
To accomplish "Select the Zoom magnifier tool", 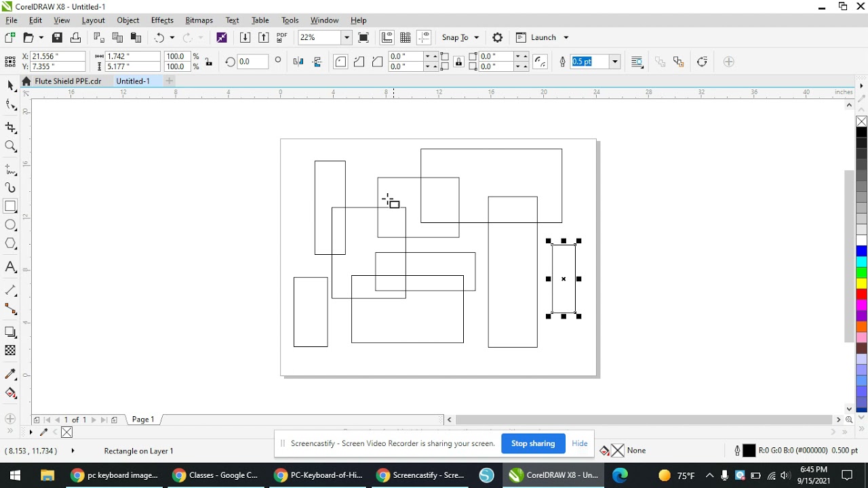I will [10, 146].
